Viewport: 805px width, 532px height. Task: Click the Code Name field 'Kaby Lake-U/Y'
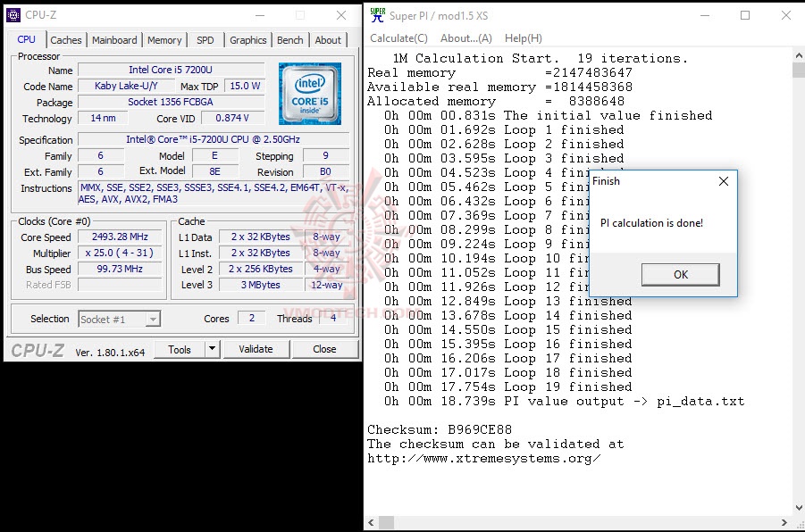(x=126, y=86)
